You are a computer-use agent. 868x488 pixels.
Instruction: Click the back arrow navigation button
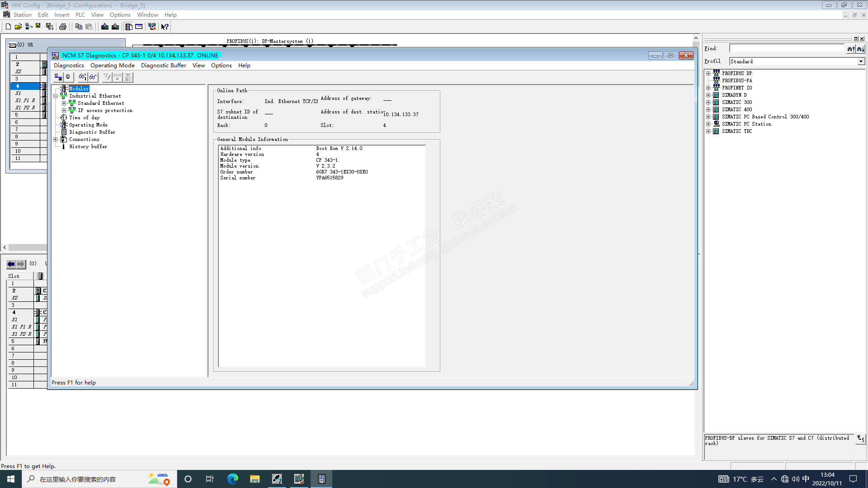[11, 264]
